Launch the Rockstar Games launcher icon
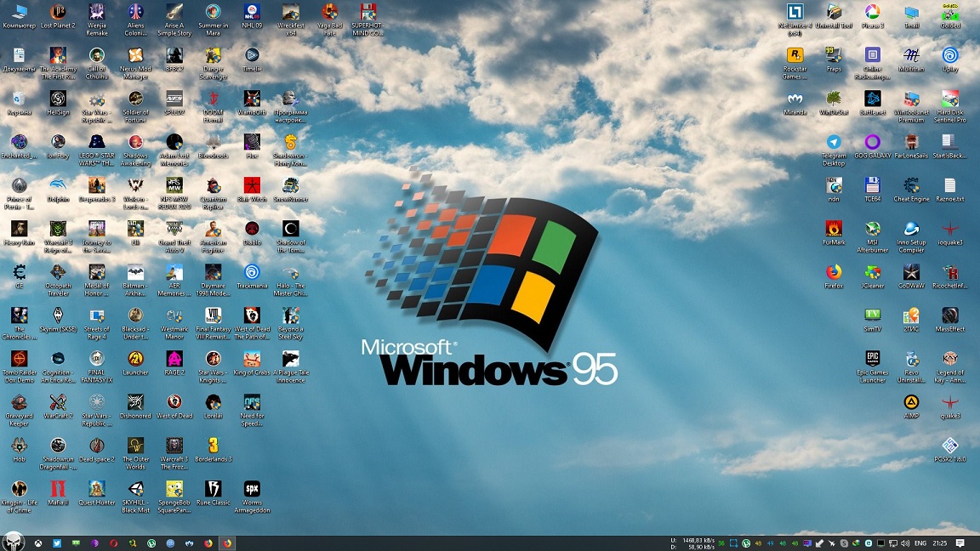 795,63
